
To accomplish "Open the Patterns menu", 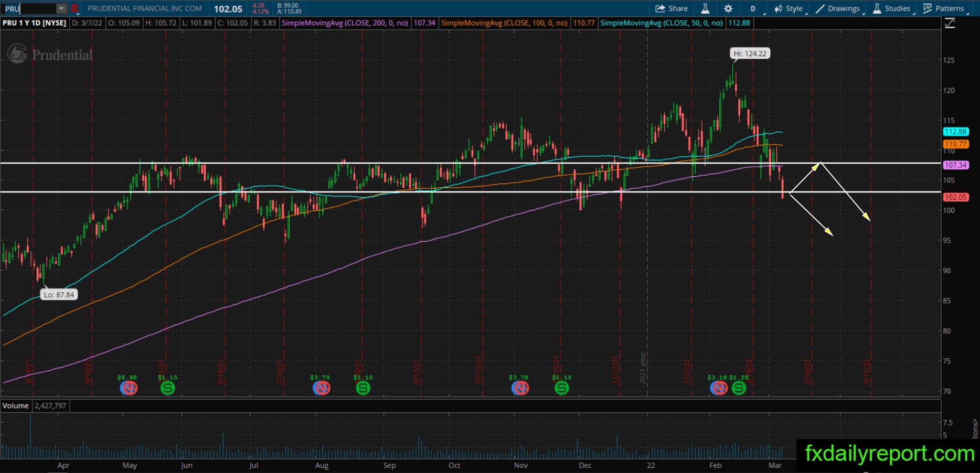I will coord(944,8).
